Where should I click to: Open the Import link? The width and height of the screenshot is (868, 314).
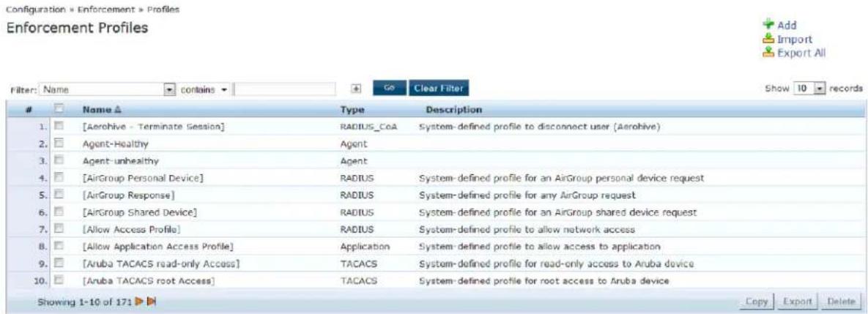(794, 40)
